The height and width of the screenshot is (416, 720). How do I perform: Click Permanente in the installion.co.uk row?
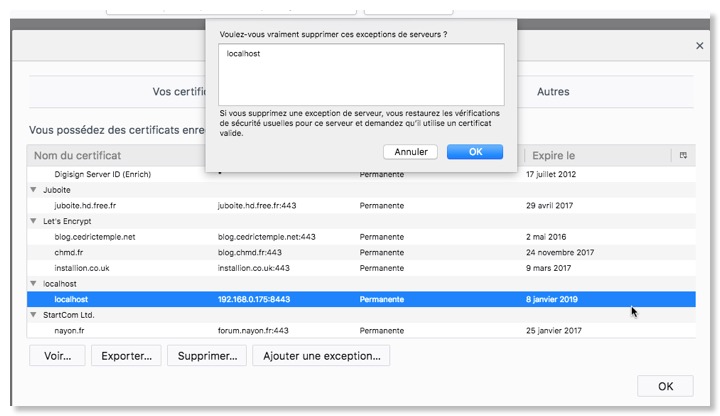[382, 268]
